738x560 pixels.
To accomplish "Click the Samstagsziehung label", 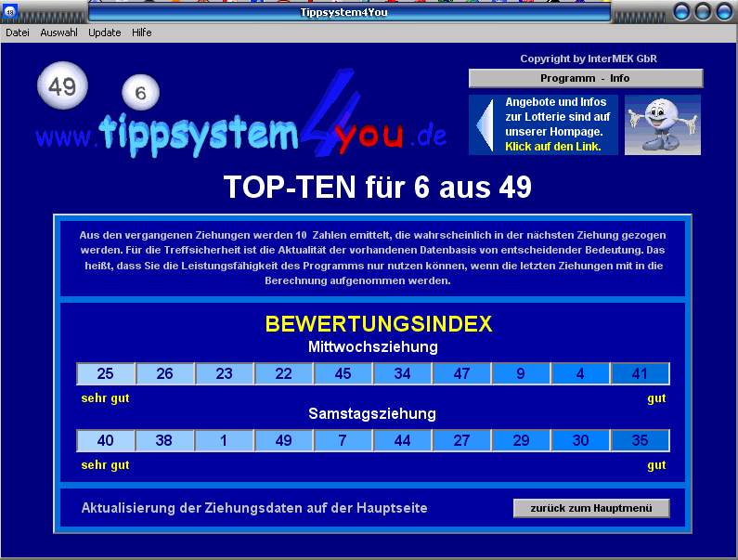I will pos(372,414).
